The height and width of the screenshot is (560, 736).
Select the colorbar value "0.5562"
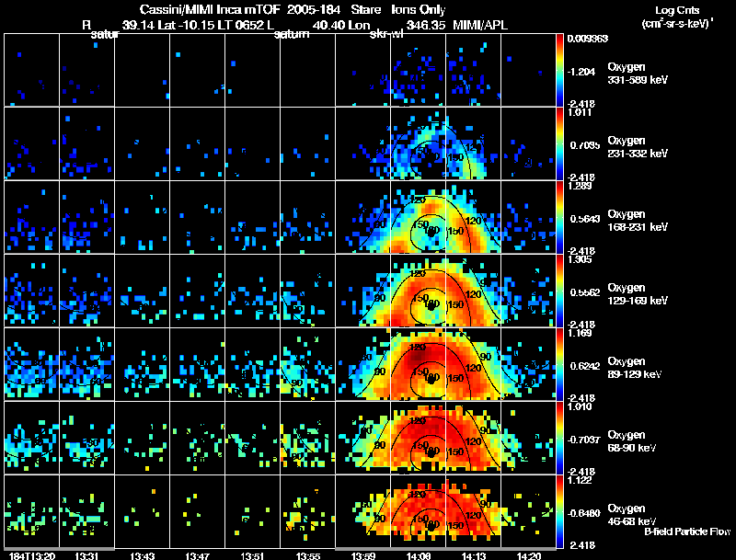pyautogui.click(x=585, y=292)
